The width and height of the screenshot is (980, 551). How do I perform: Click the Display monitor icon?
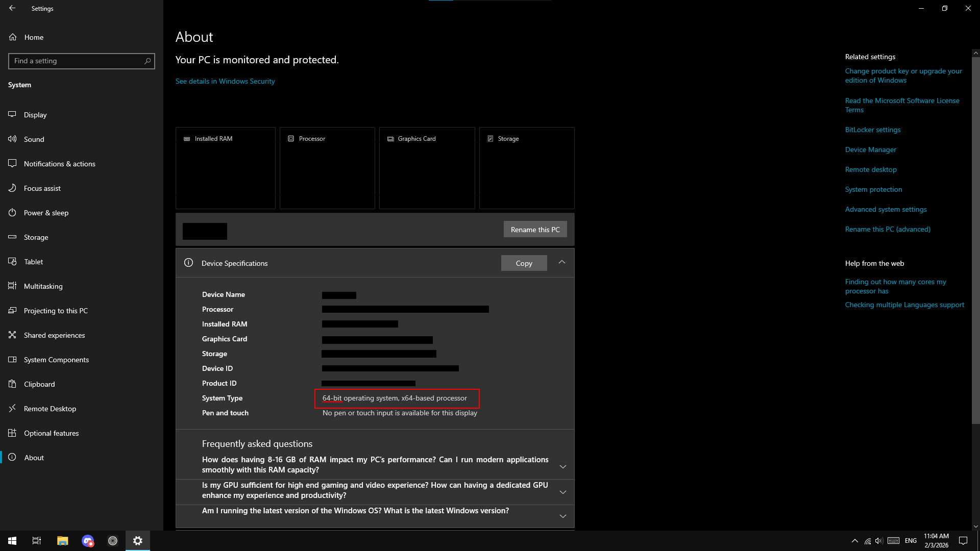pyautogui.click(x=12, y=115)
